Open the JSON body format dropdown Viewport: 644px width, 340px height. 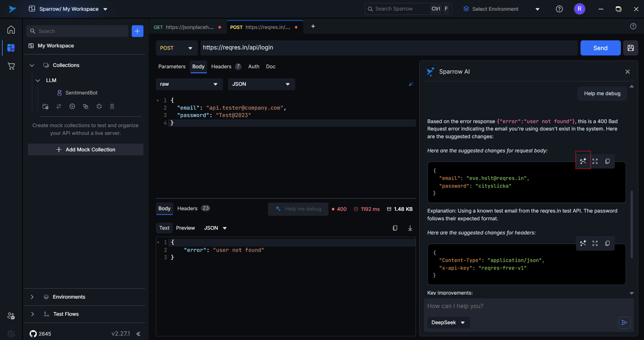pyautogui.click(x=262, y=84)
